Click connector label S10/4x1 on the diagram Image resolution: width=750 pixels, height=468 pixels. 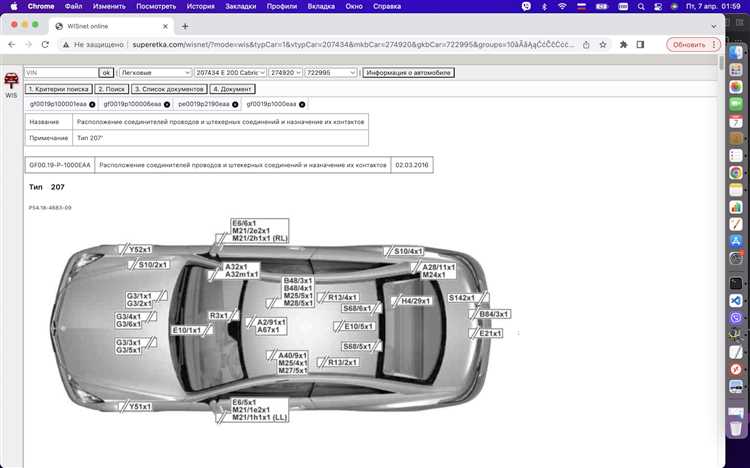(408, 251)
